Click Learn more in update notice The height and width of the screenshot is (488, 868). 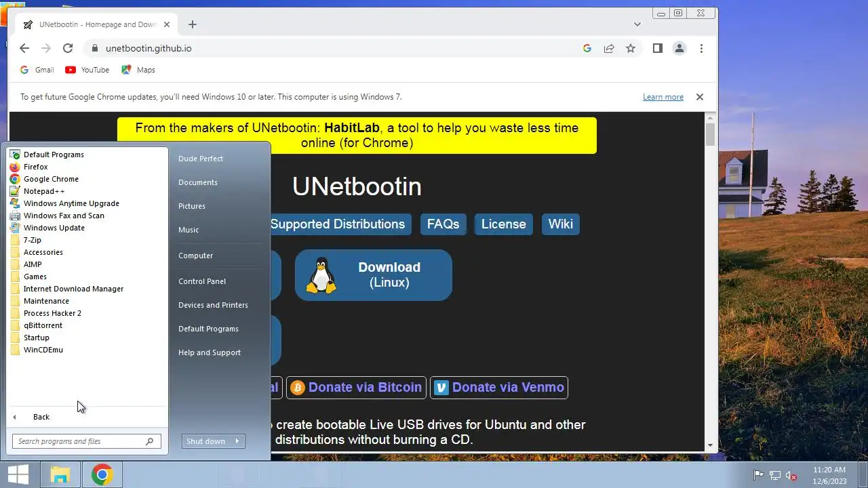coord(663,97)
